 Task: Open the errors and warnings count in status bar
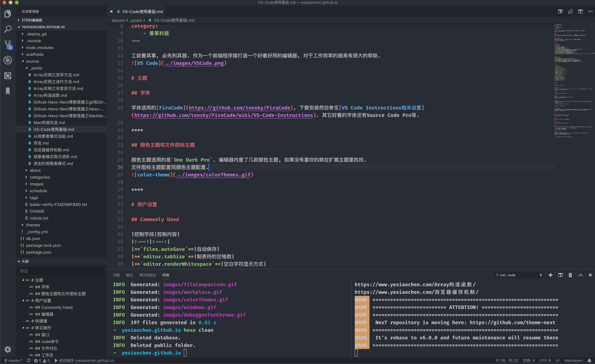(x=42, y=360)
